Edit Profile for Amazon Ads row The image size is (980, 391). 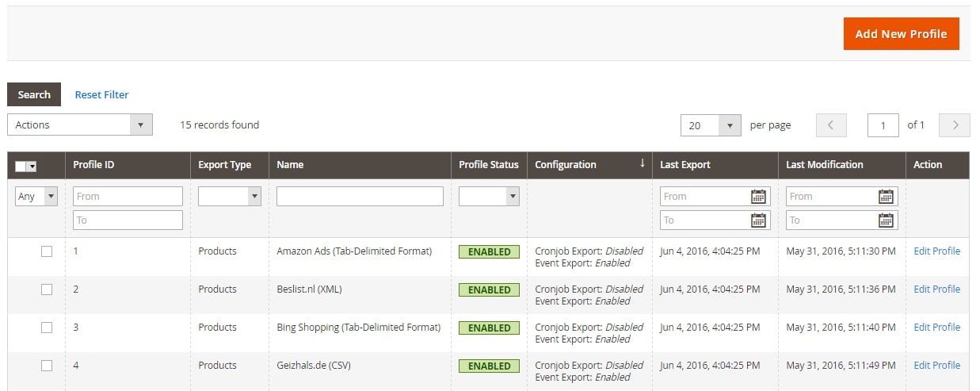[936, 251]
